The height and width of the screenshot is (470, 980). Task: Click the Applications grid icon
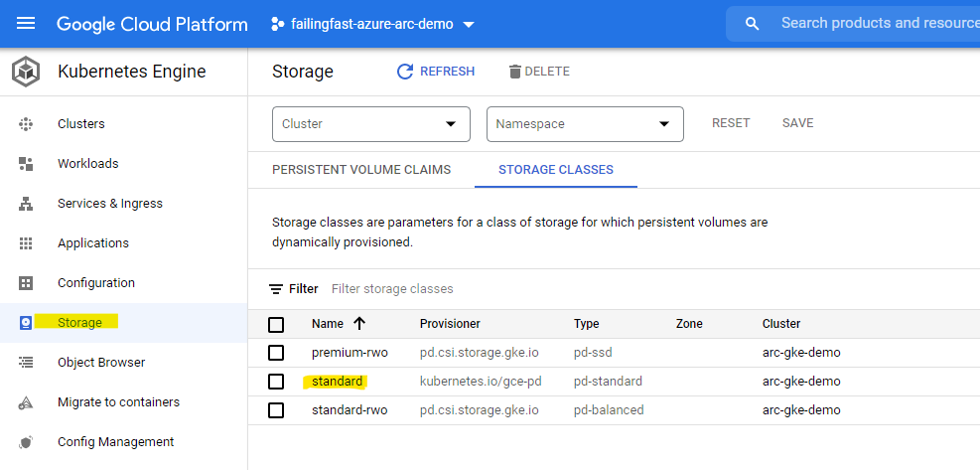26,243
